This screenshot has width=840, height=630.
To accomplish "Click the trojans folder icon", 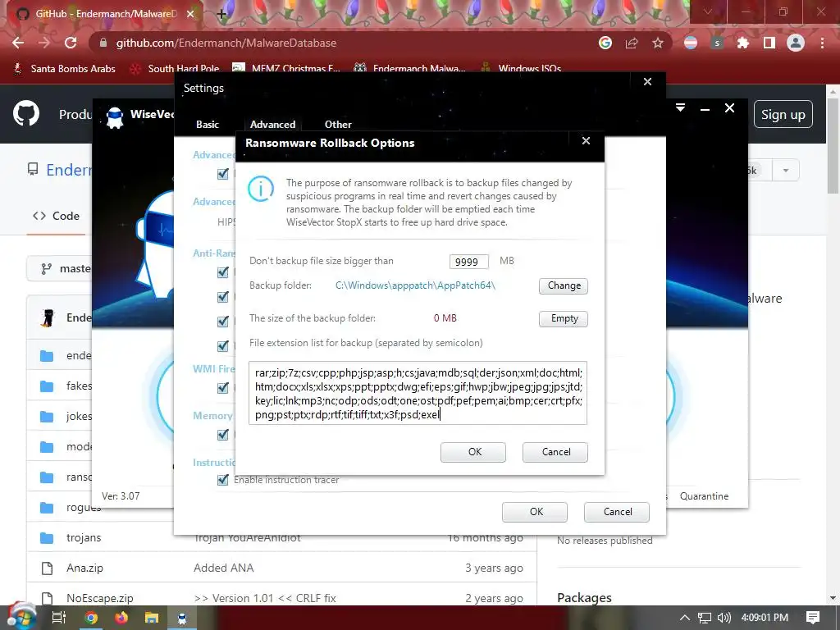I will point(47,538).
